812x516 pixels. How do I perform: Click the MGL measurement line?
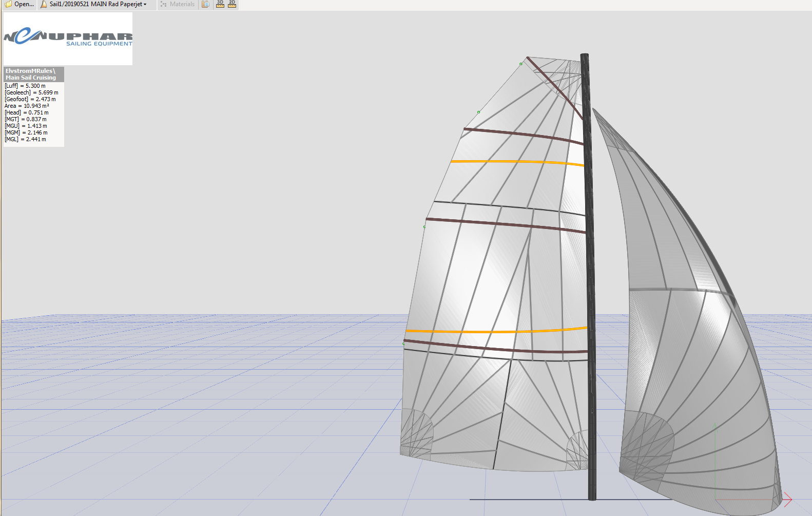[25, 139]
